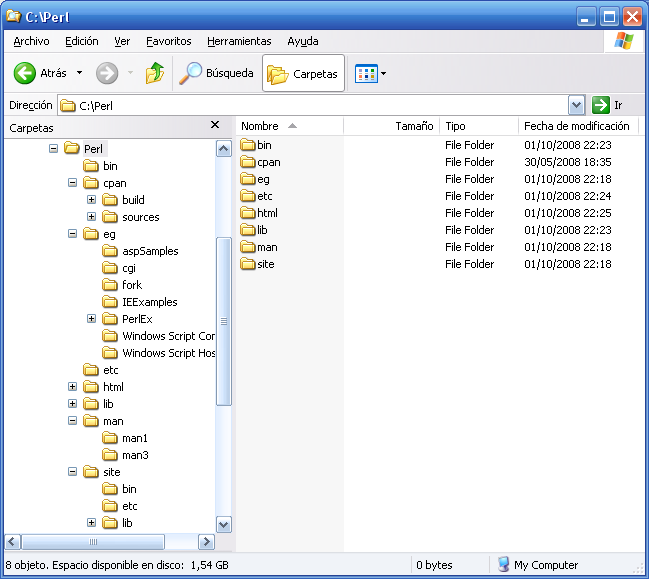
Task: Open the Edición menu
Action: (x=82, y=41)
